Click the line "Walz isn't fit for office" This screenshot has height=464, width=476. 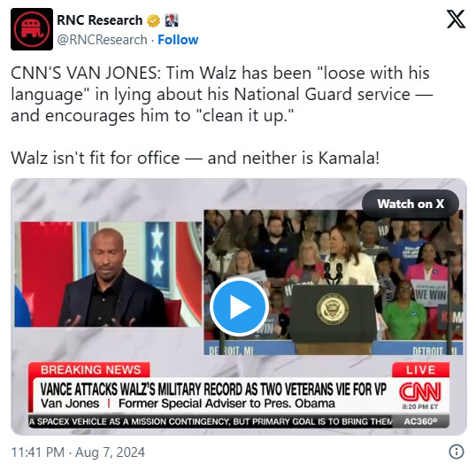(96, 158)
